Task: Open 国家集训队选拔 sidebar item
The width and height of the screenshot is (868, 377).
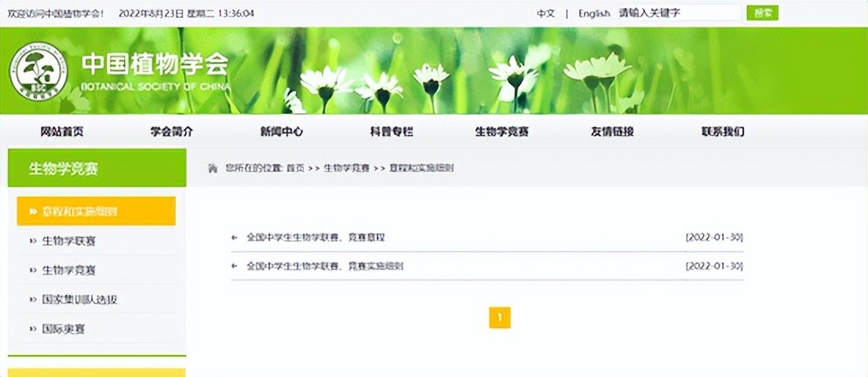Action: [79, 299]
